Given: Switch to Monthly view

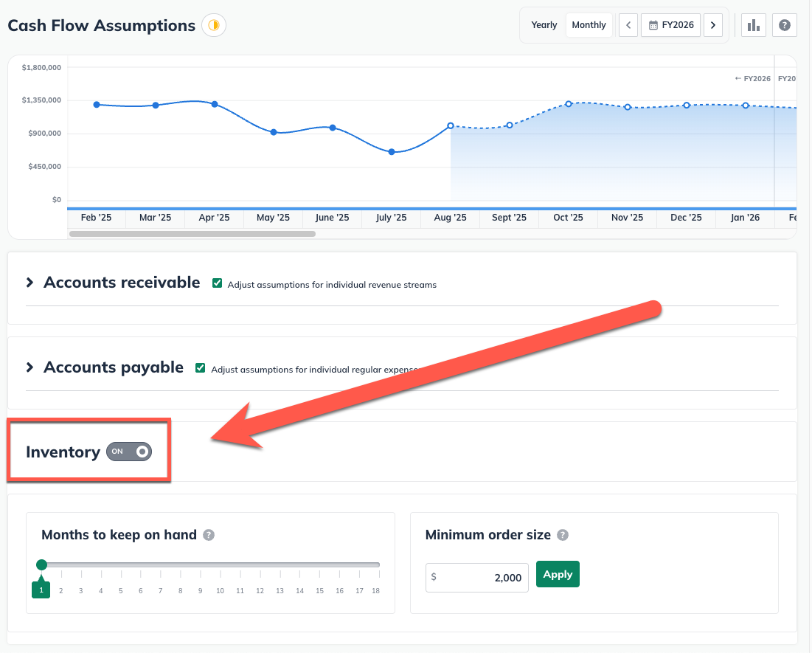Looking at the screenshot, I should (x=589, y=25).
